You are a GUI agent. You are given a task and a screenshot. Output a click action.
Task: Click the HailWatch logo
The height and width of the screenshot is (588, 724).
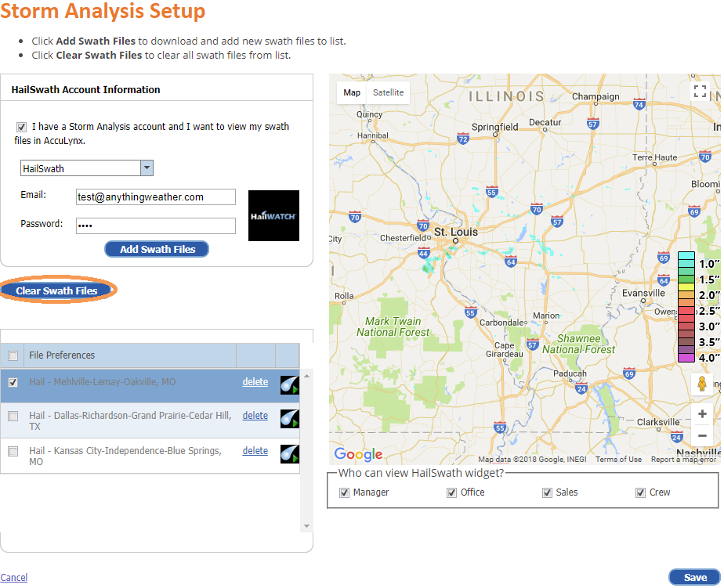pos(273,215)
